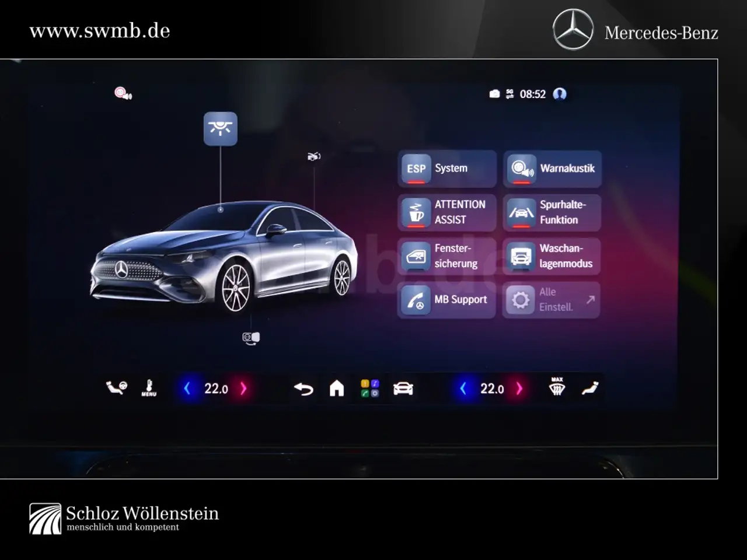This screenshot has width=747, height=560.
Task: Toggle the Spurhalte-Funktion tile
Action: [552, 212]
